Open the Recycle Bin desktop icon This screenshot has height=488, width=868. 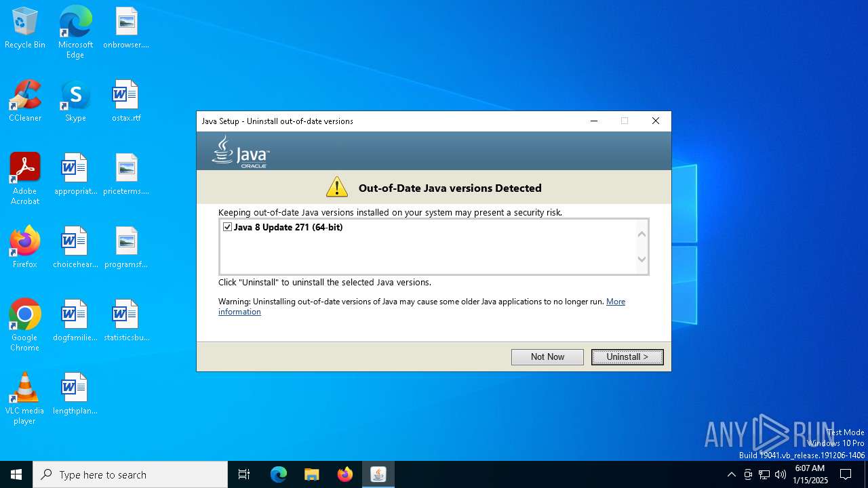tap(25, 28)
